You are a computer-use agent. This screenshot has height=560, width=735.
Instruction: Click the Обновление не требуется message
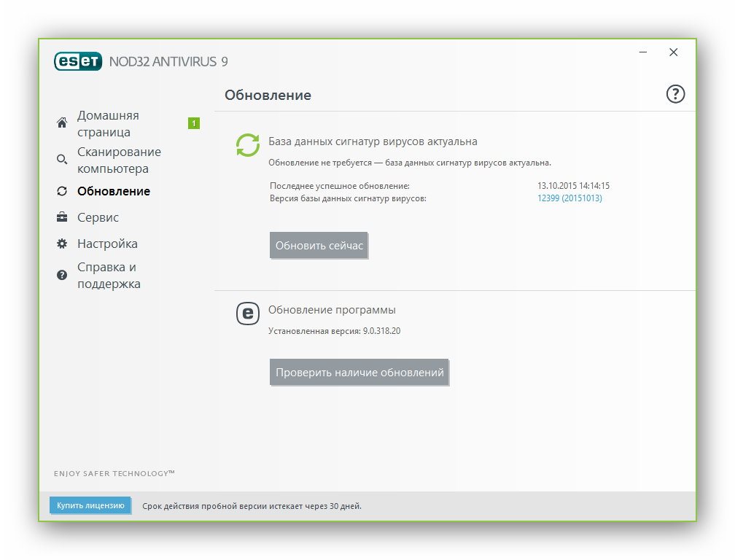410,163
